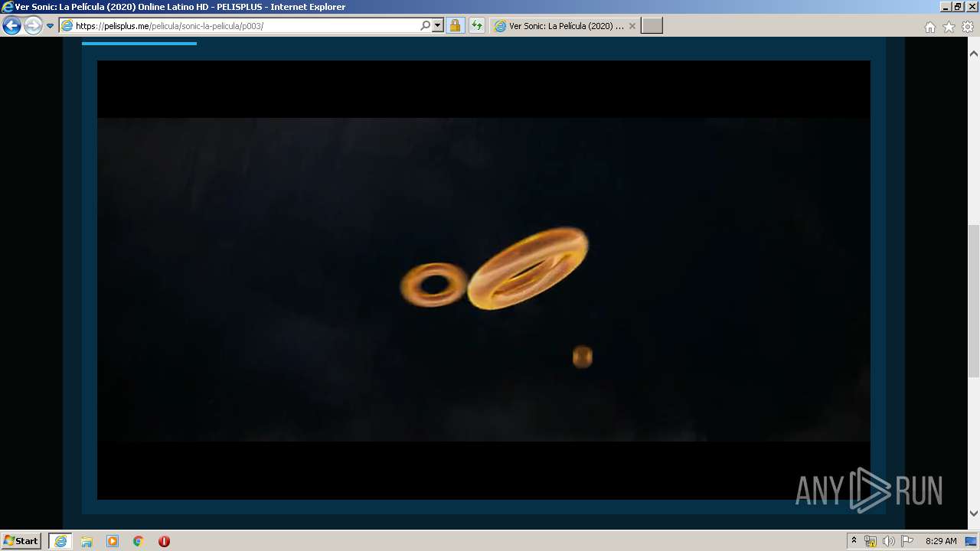Refresh the page with the green arrows icon
The height and width of the screenshot is (551, 980).
(477, 26)
